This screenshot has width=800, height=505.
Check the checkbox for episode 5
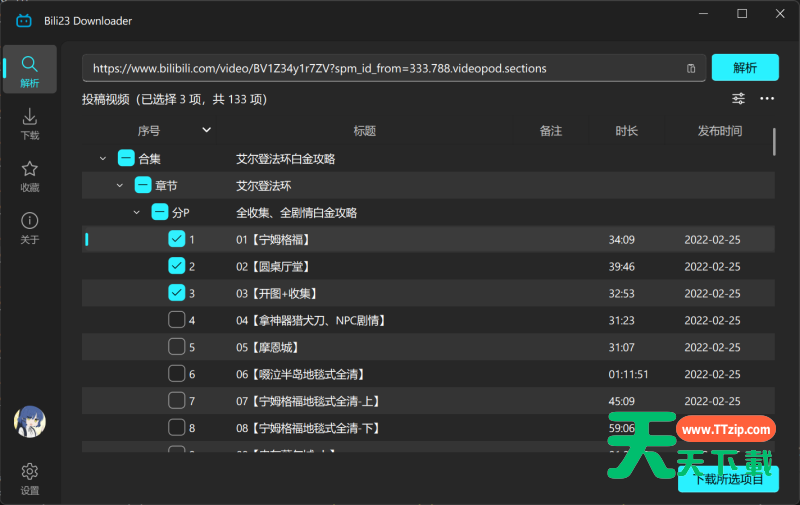(x=177, y=347)
